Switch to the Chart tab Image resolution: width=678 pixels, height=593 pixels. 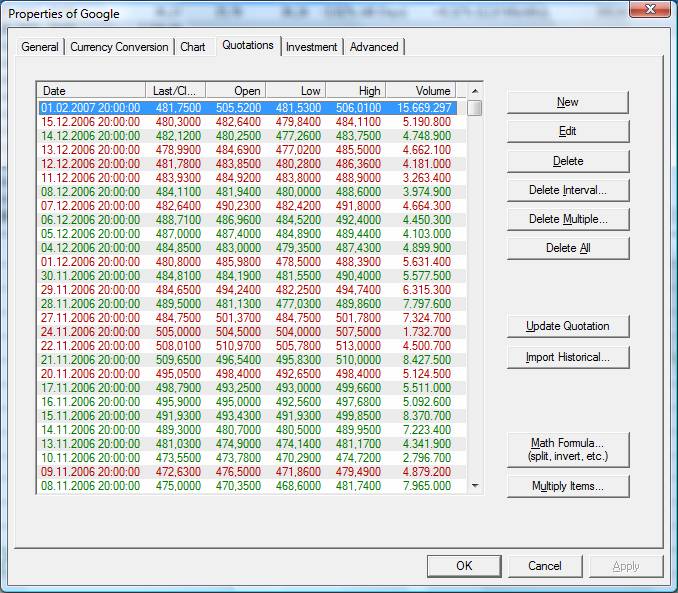pos(193,47)
